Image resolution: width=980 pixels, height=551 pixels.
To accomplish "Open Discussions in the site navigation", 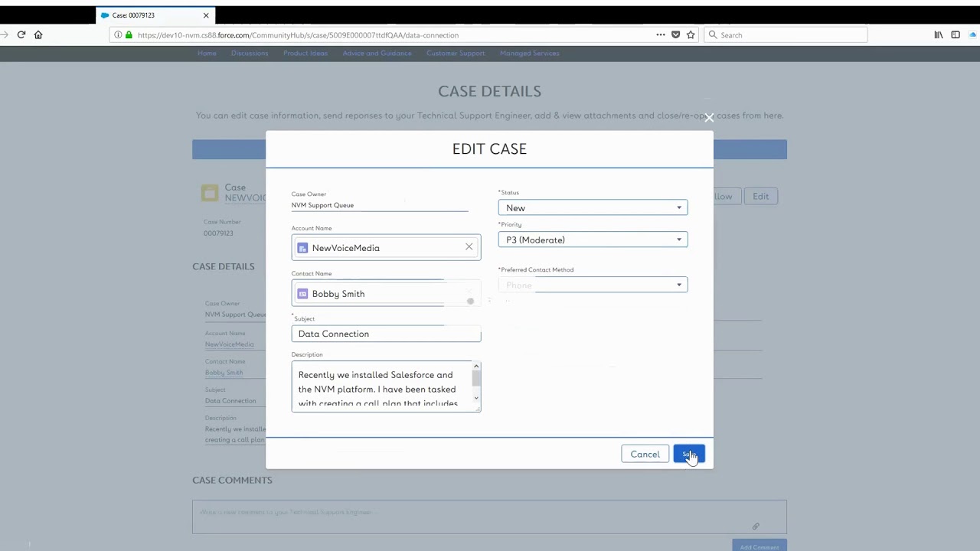I will (250, 53).
